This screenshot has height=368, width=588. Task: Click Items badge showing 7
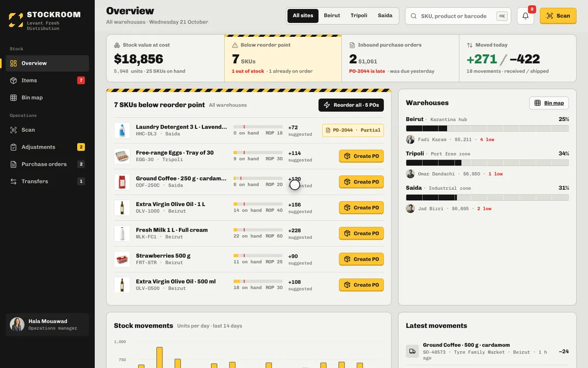[x=81, y=80]
